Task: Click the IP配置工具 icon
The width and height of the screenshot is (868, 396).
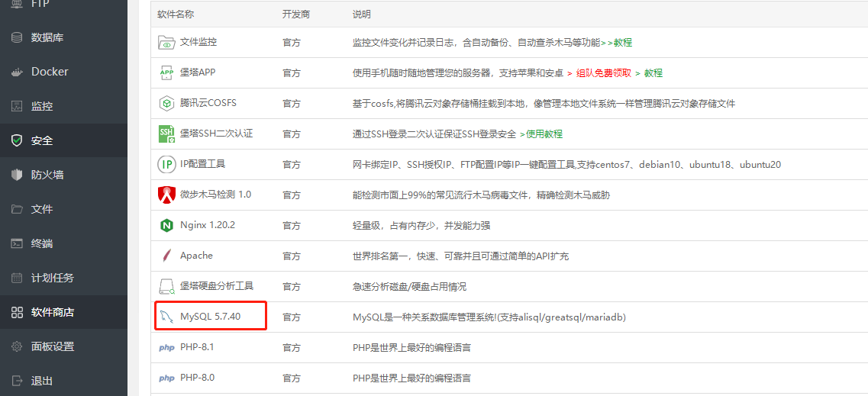Action: pyautogui.click(x=166, y=164)
